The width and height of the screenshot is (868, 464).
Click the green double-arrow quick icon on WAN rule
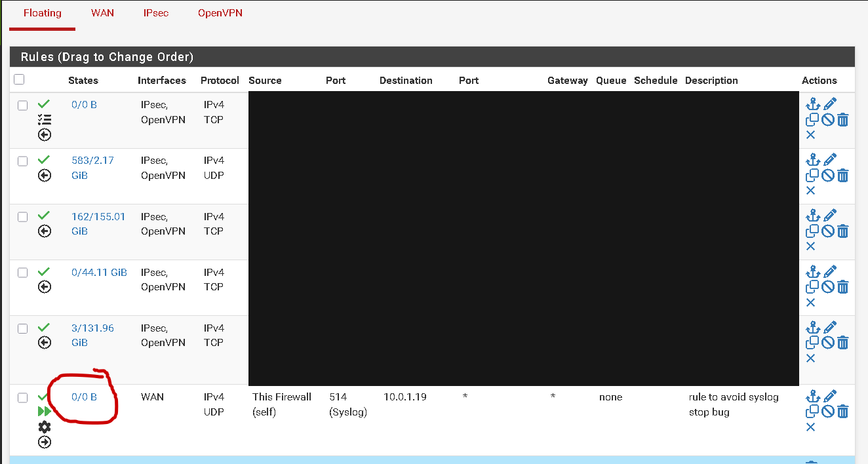[44, 412]
